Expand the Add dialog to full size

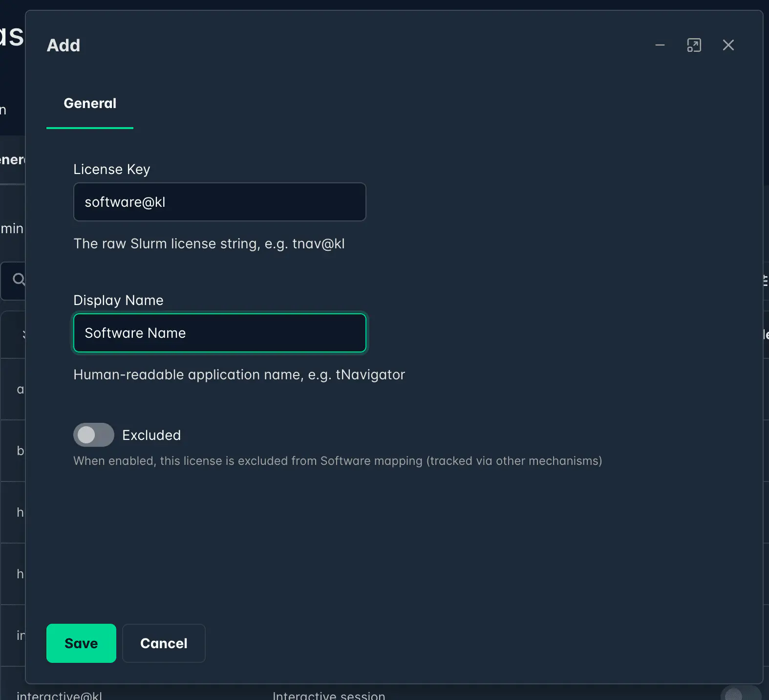(x=694, y=45)
